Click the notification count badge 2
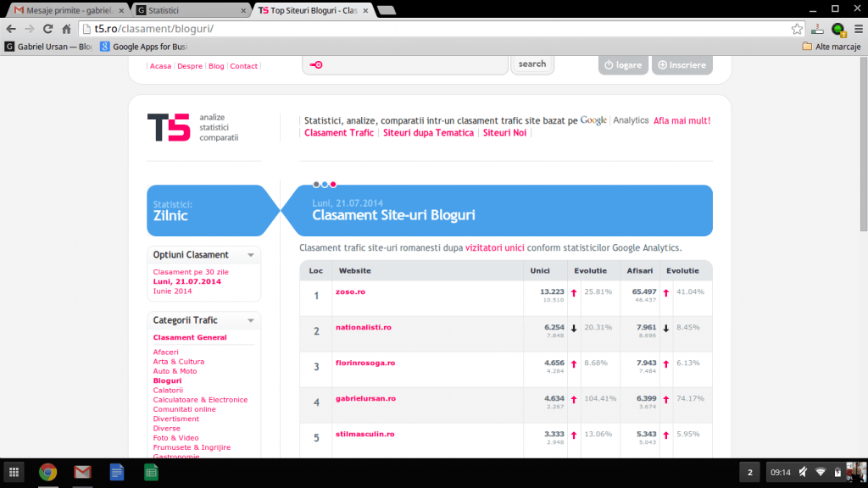The height and width of the screenshot is (488, 868). coord(750,472)
